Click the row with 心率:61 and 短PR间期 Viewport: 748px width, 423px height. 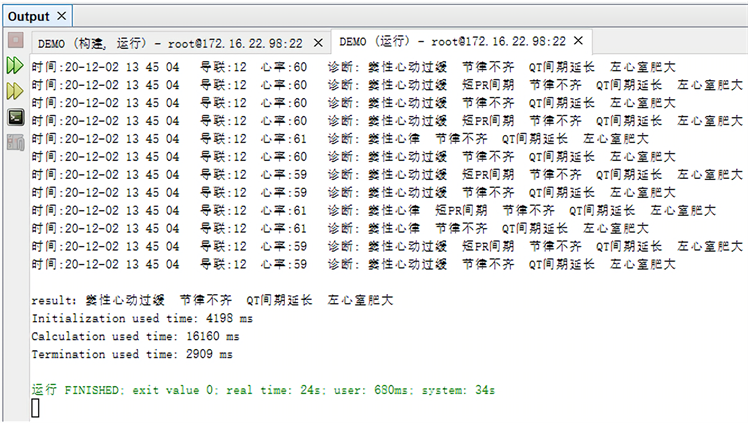pyautogui.click(x=374, y=210)
